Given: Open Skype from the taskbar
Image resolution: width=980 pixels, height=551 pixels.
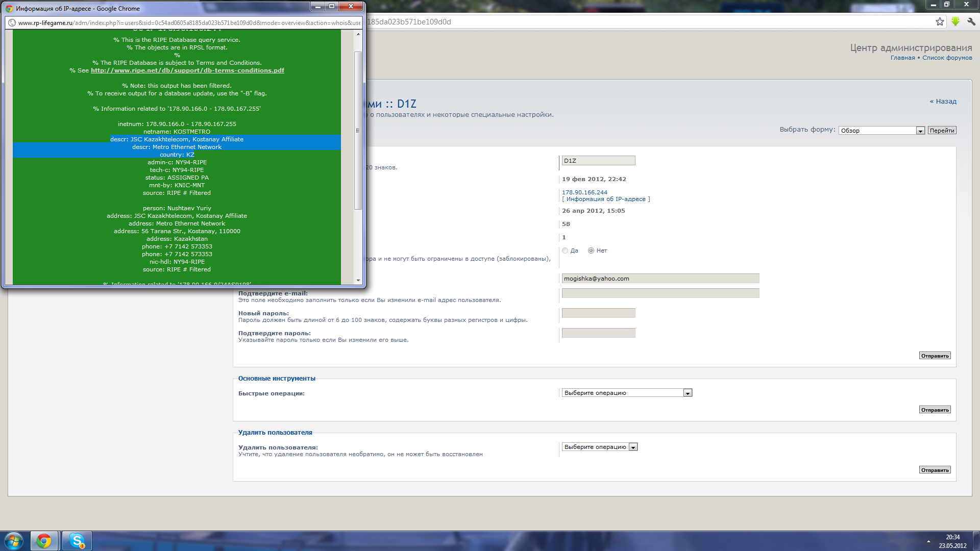Looking at the screenshot, I should point(77,541).
